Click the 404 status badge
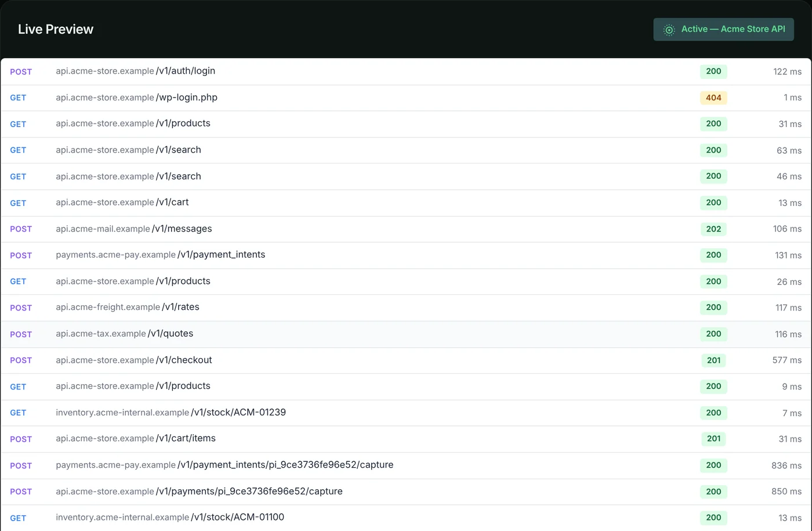The width and height of the screenshot is (812, 531). (713, 97)
